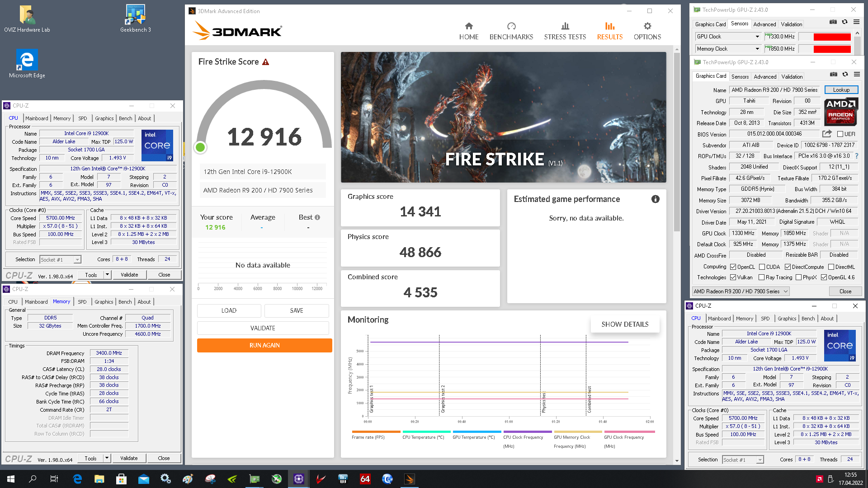Switch to Bench tab in bottom-right CPU-Z
Viewport: 868px width, 488px height.
tap(808, 319)
